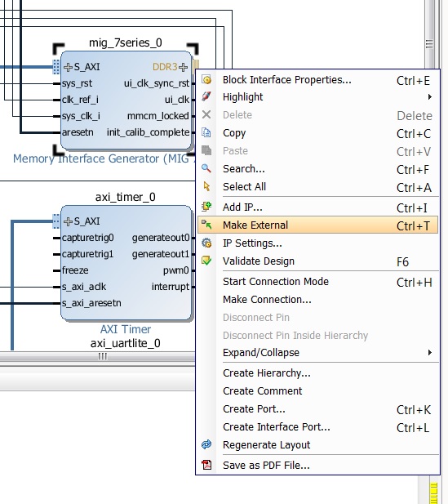Open the Expand/Collapse submenu arrow

[x=430, y=353]
